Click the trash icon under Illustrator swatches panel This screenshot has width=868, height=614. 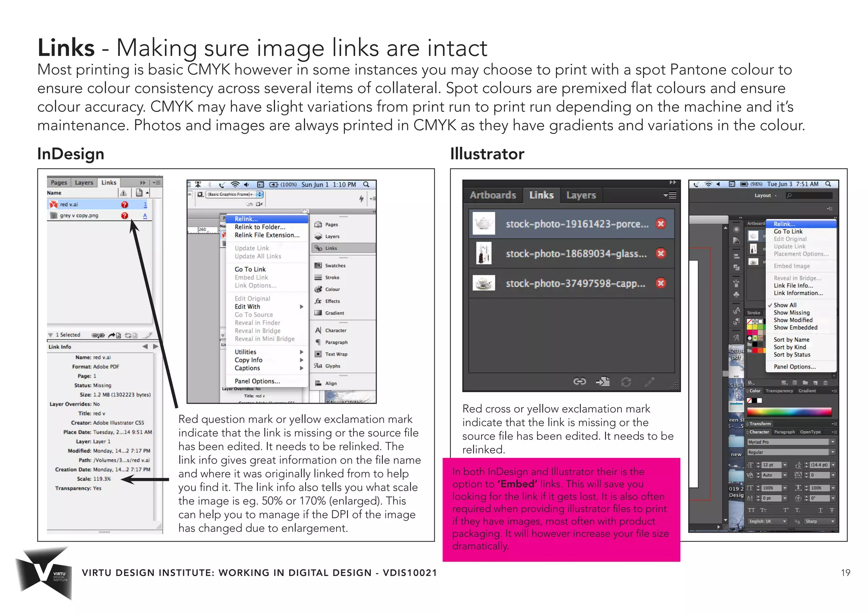(825, 382)
